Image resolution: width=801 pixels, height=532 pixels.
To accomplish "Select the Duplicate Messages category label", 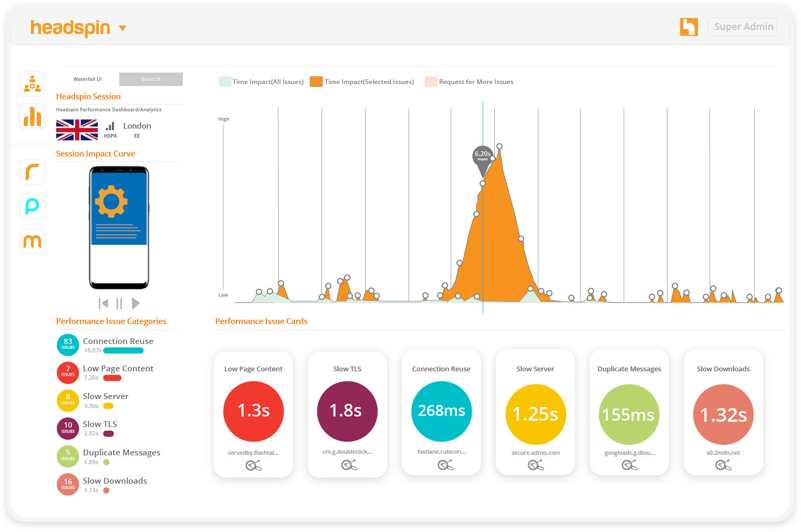I will [x=121, y=453].
